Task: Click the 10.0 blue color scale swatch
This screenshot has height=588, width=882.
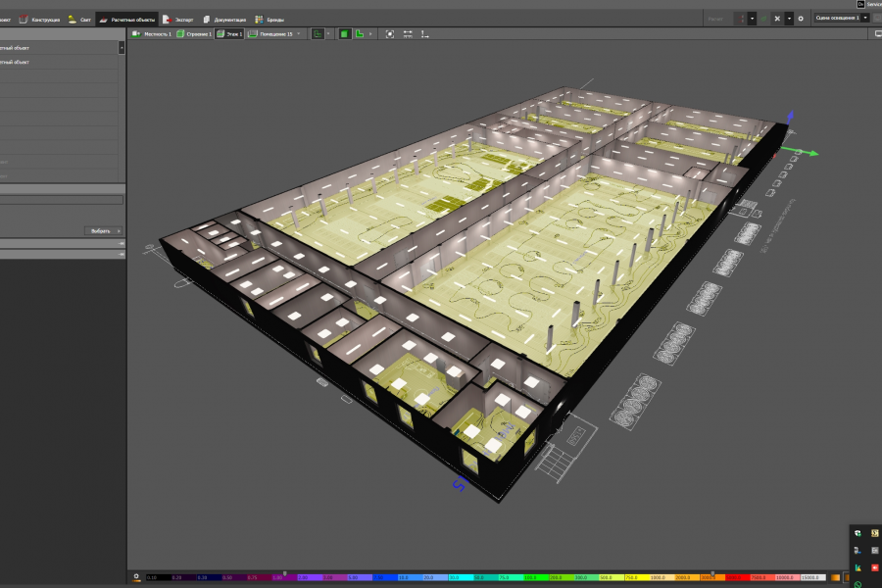Action: [x=410, y=577]
